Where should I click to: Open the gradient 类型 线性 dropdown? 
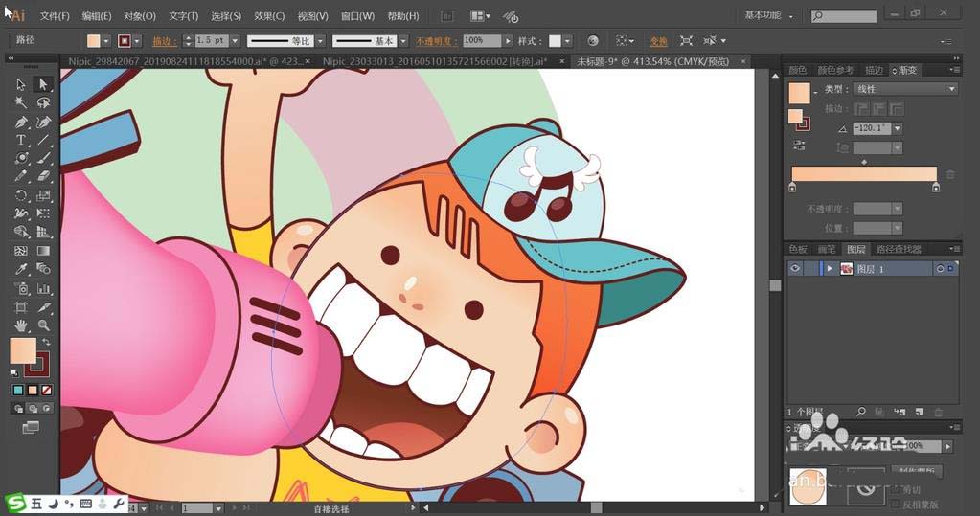tap(905, 89)
